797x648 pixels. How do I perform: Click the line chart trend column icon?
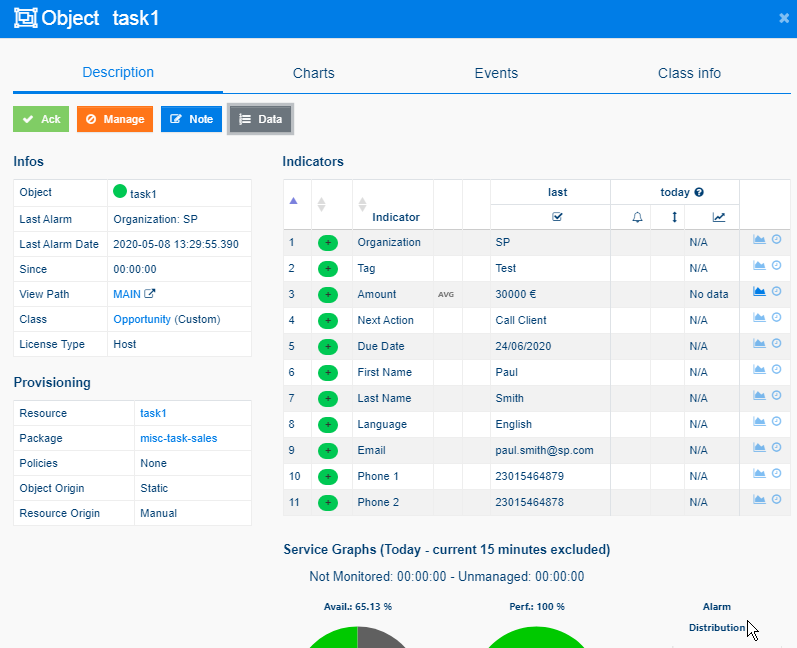[x=719, y=217]
